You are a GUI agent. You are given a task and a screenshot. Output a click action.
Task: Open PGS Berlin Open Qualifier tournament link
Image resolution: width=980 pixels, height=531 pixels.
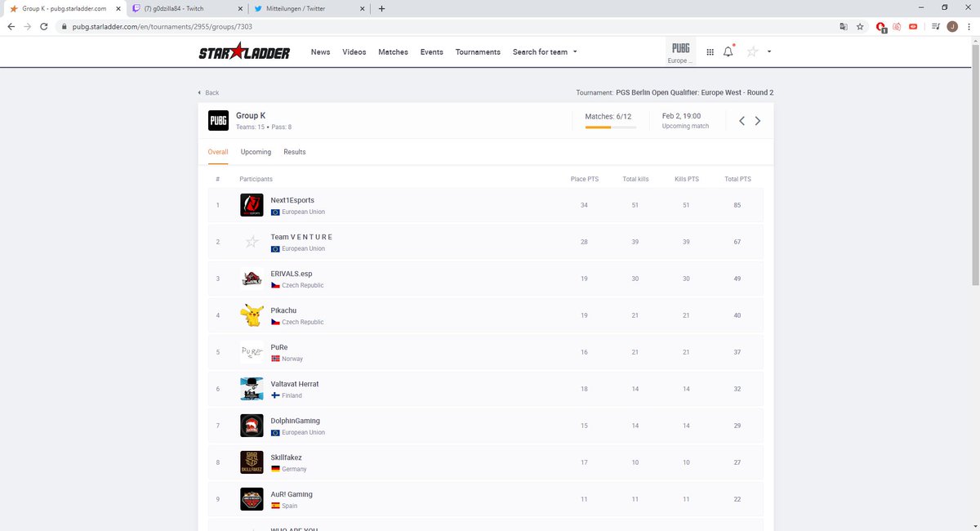pos(694,92)
